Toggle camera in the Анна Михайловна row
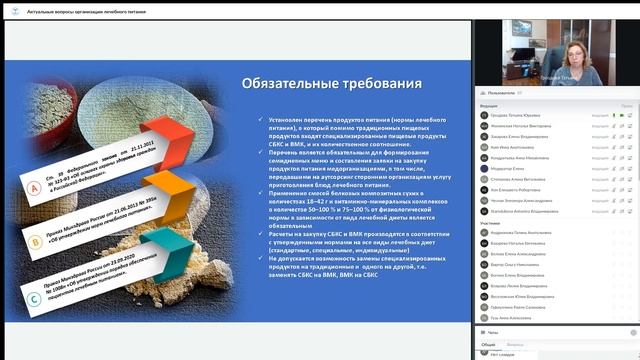The height and width of the screenshot is (360, 640). point(622,158)
